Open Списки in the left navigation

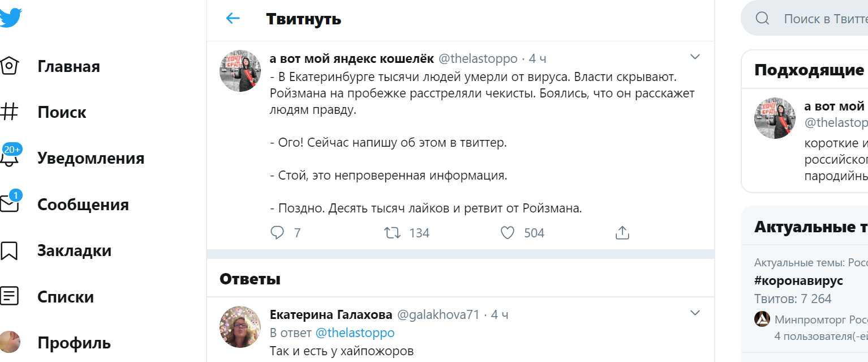point(66,297)
